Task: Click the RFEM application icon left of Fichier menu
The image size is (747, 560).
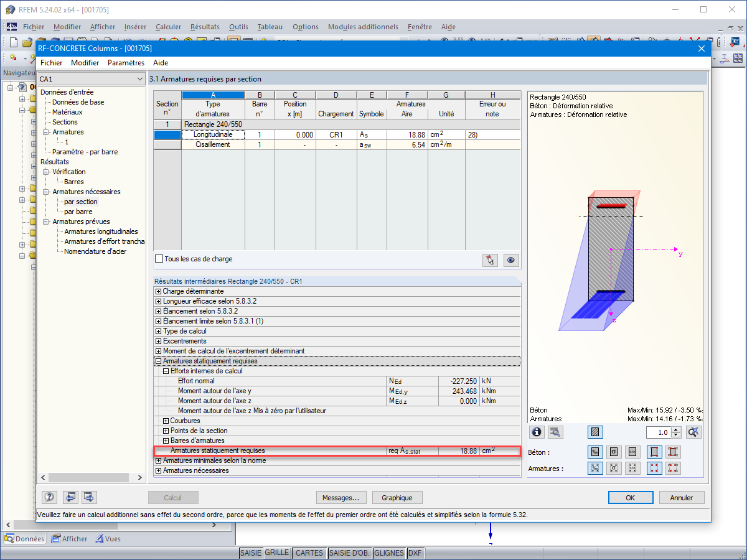Action: click(x=12, y=27)
